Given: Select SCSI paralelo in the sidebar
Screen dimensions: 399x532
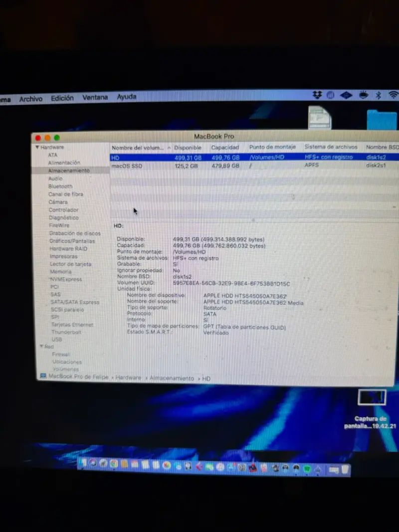Looking at the screenshot, I should point(67,310).
